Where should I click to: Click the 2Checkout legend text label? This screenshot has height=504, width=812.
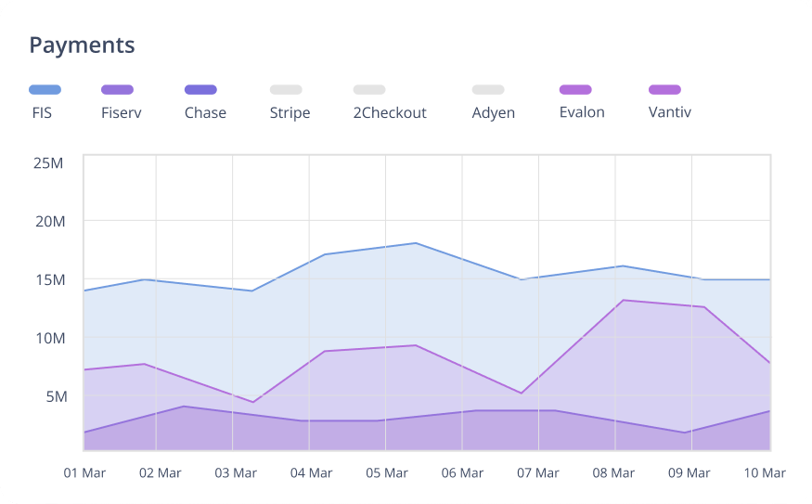pos(390,113)
